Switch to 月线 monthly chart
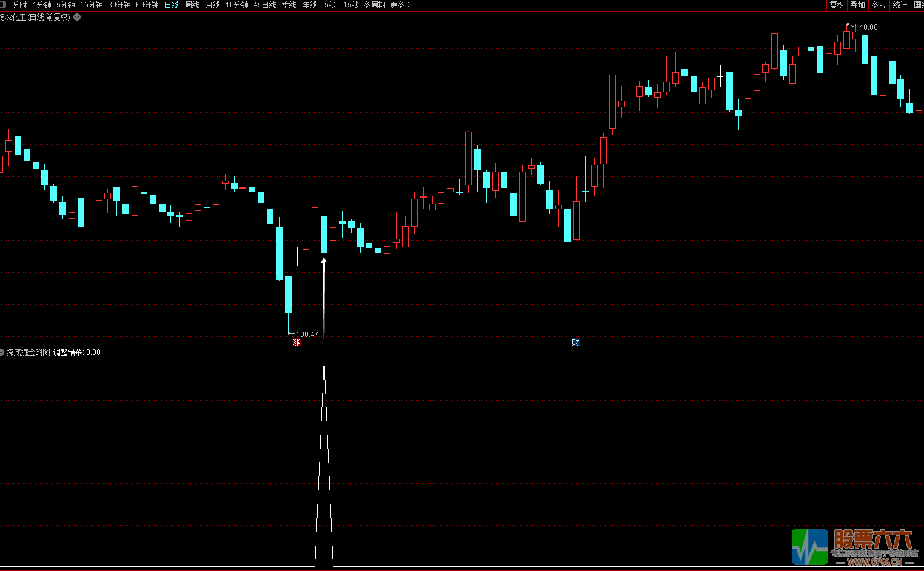924x571 pixels. point(213,5)
